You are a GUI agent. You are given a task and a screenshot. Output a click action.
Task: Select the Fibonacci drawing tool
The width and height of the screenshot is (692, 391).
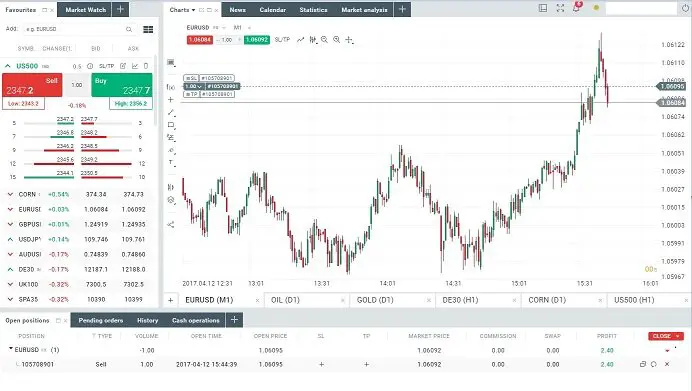(x=171, y=138)
